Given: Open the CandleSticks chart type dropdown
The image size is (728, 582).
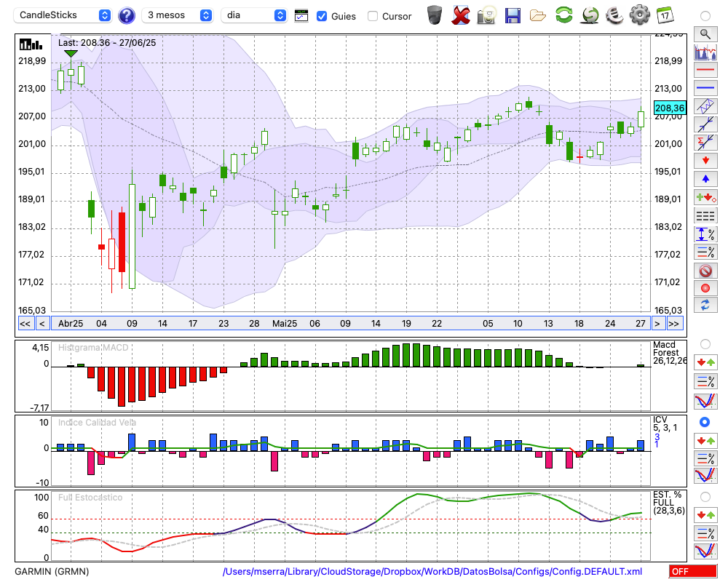Looking at the screenshot, I should pyautogui.click(x=63, y=15).
